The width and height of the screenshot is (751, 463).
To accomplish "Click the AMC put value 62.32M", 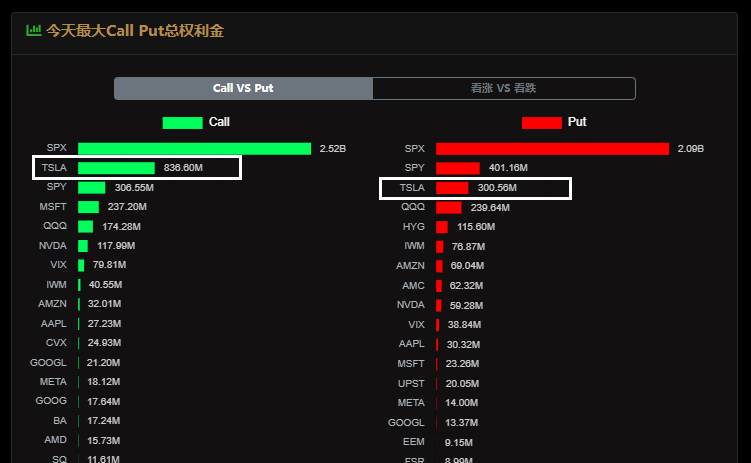I will [x=466, y=286].
